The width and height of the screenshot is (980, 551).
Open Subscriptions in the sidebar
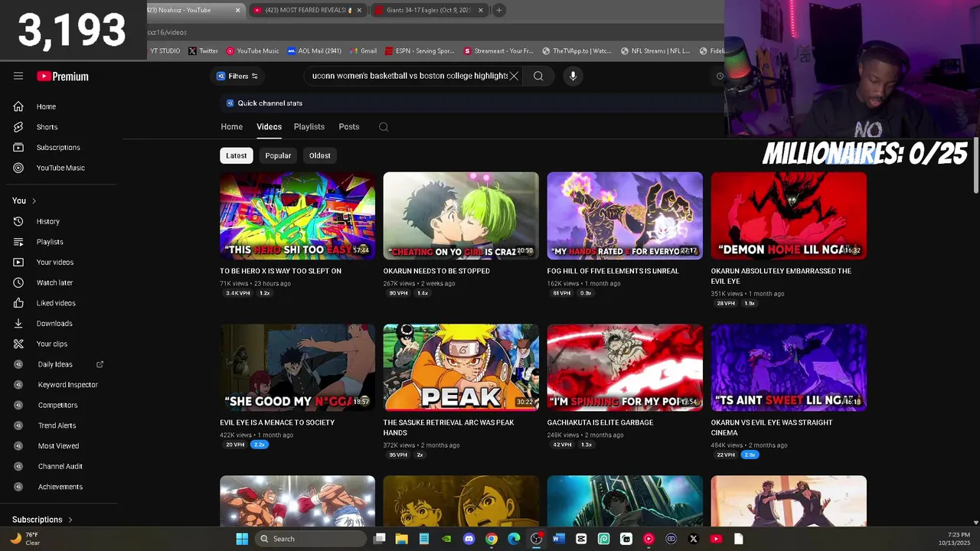(x=58, y=147)
